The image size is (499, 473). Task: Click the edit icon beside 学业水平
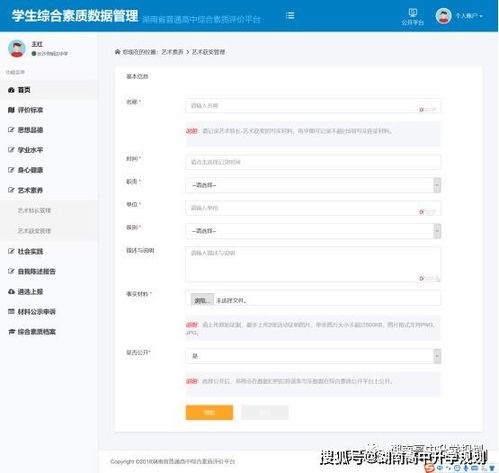[11, 150]
